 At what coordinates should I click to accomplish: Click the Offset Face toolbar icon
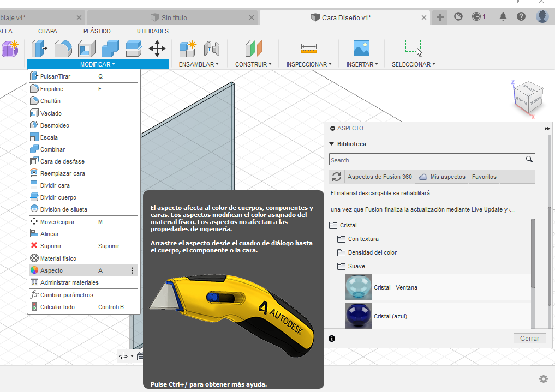(x=134, y=49)
